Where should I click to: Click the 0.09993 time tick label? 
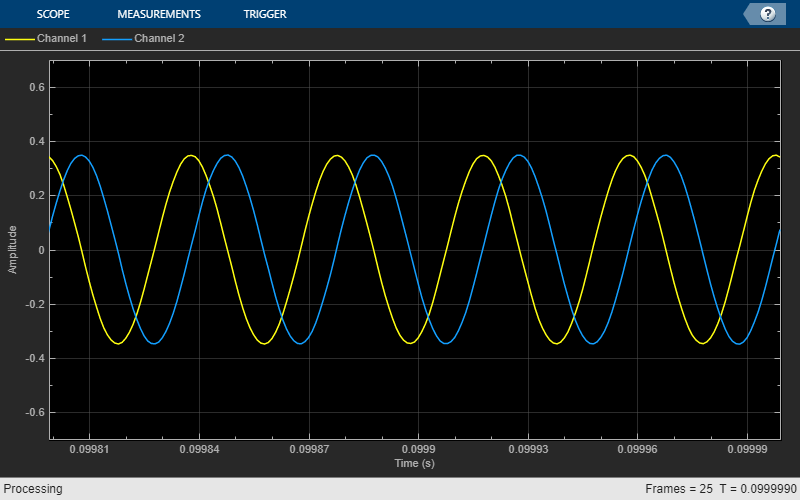click(528, 449)
